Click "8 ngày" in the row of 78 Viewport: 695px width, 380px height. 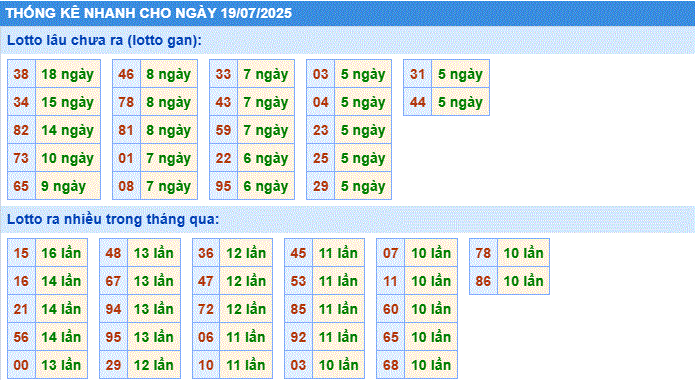[169, 102]
